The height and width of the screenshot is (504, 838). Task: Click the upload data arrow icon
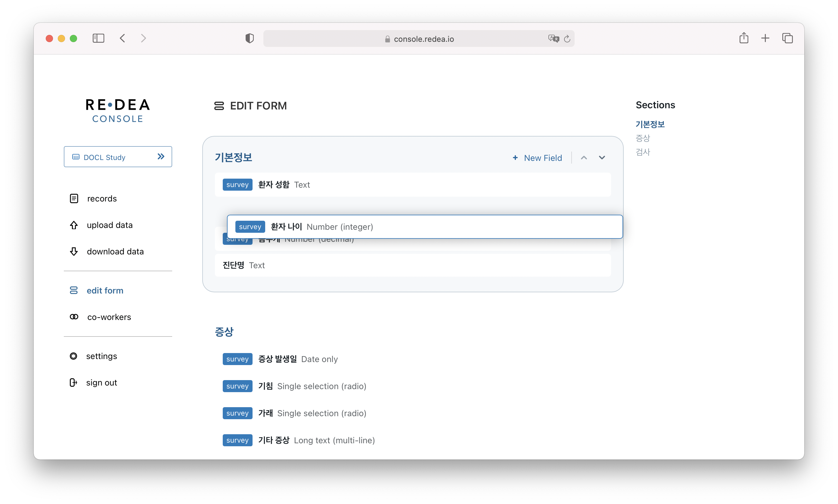74,225
